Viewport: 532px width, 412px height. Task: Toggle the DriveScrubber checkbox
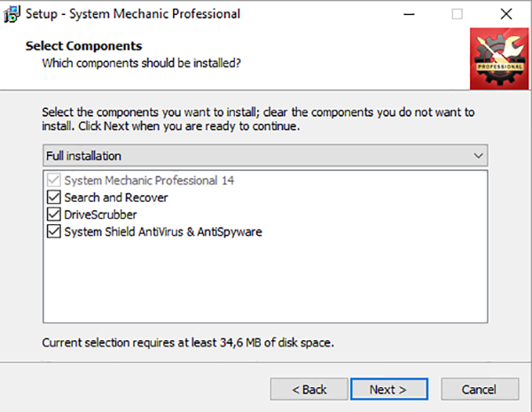pos(53,214)
